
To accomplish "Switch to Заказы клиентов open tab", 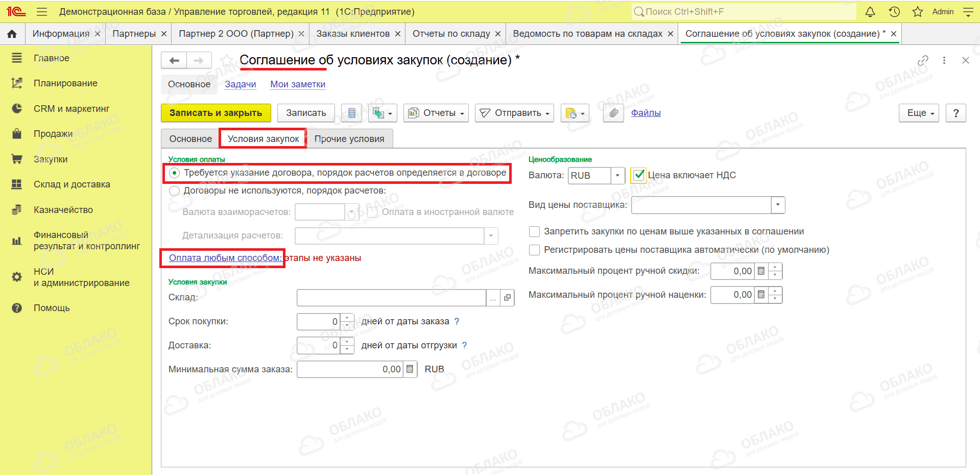I will point(353,34).
